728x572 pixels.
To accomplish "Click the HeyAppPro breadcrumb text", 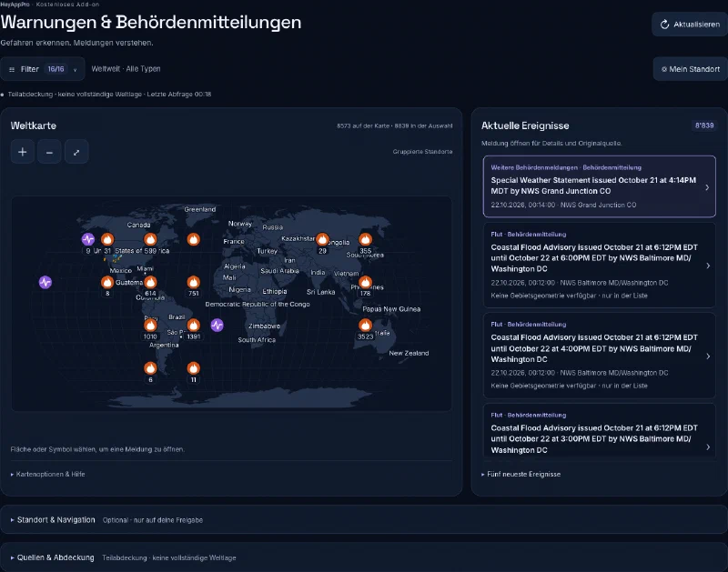I will point(15,5).
